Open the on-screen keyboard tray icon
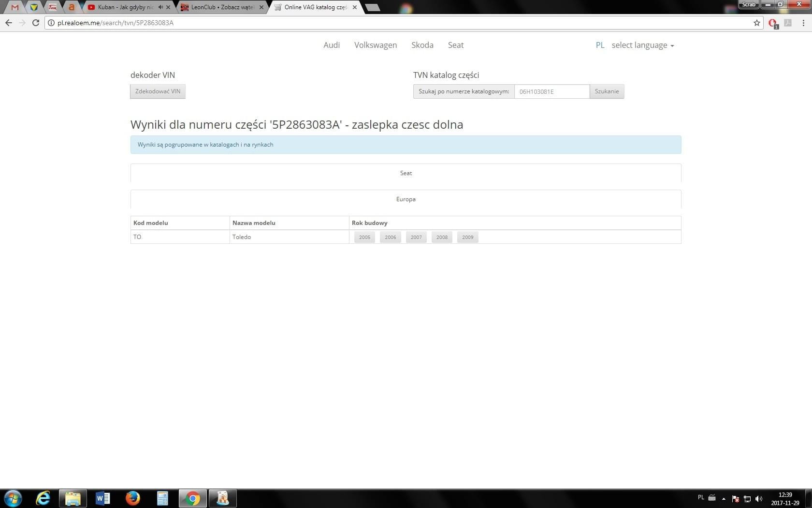This screenshot has height=508, width=812. click(712, 498)
